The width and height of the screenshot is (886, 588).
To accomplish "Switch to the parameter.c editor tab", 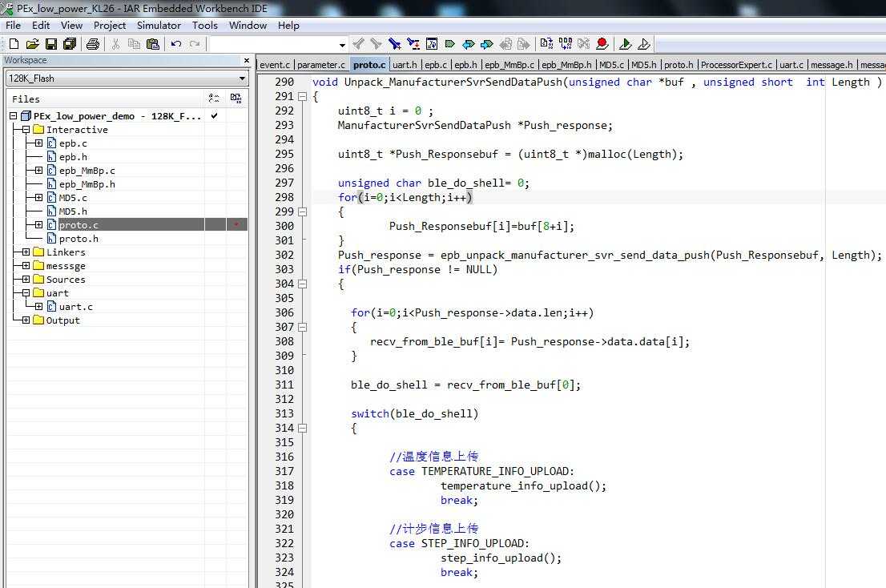I will [320, 65].
